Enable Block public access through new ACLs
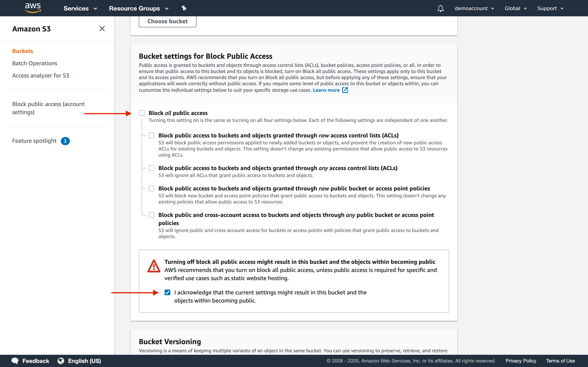The height and width of the screenshot is (367, 588). point(151,135)
